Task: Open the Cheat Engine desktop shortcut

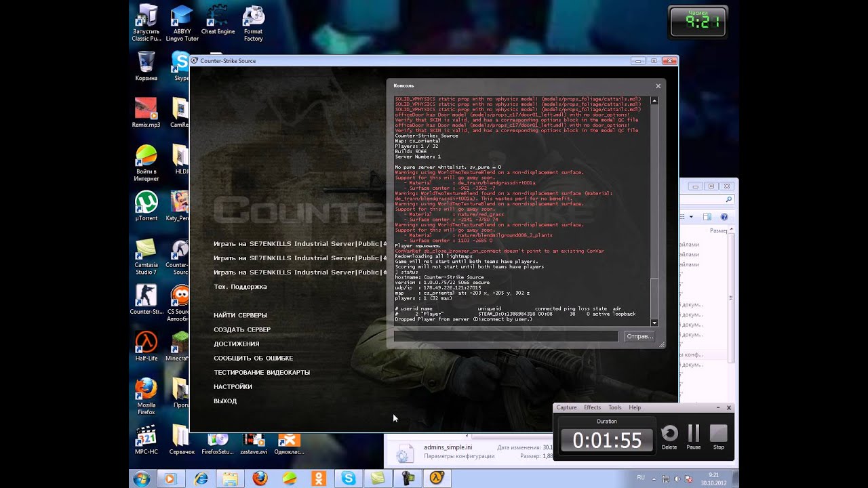Action: click(x=218, y=20)
